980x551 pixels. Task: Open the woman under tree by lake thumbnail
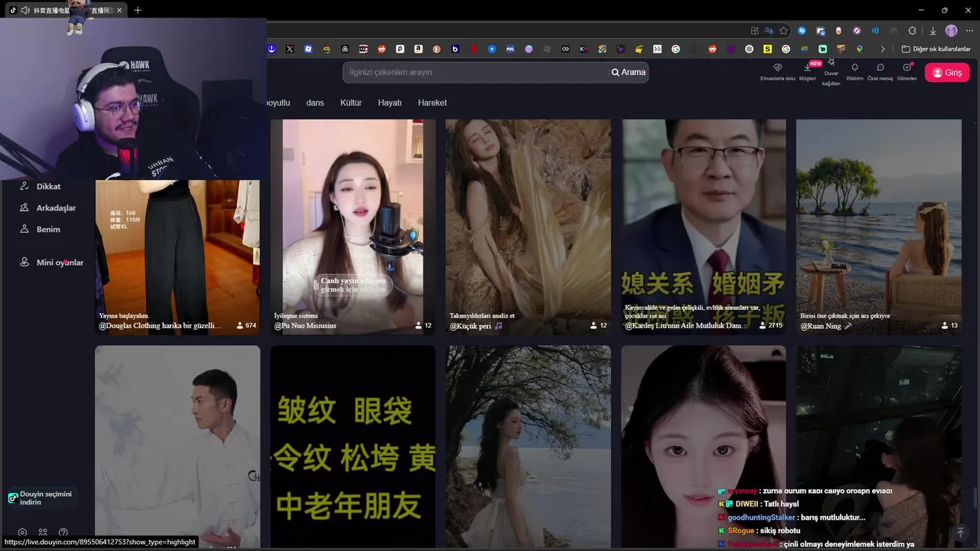[528, 446]
